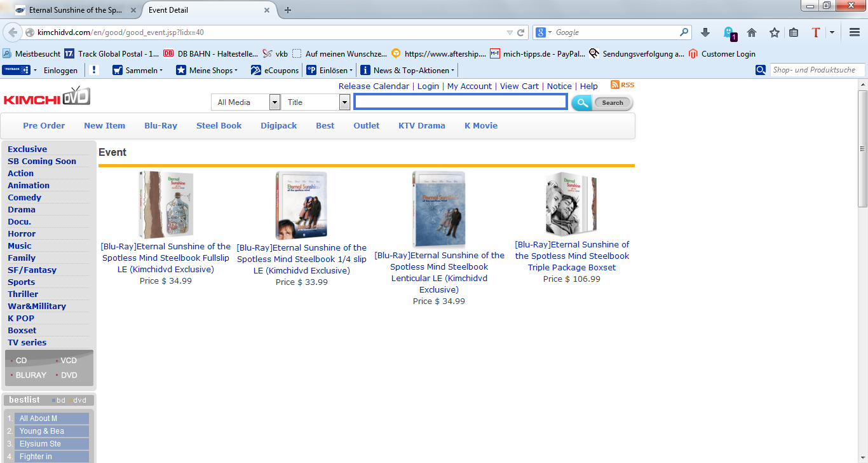The height and width of the screenshot is (463, 868).
Task: Open the Pre Order menu
Action: pyautogui.click(x=44, y=126)
